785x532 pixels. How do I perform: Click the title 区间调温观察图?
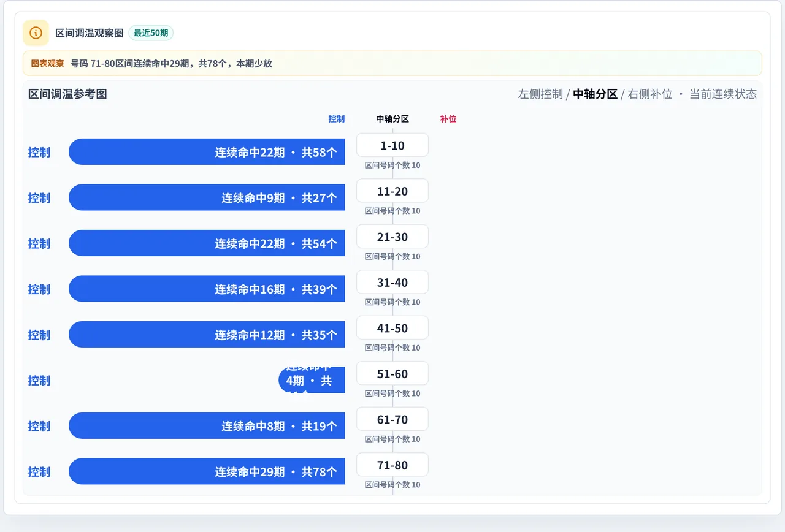90,32
